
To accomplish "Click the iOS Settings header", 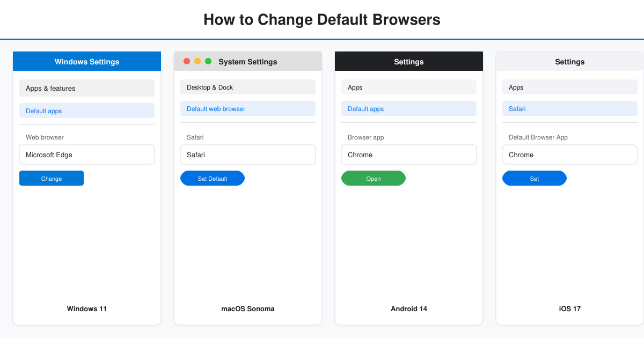I will click(x=570, y=61).
